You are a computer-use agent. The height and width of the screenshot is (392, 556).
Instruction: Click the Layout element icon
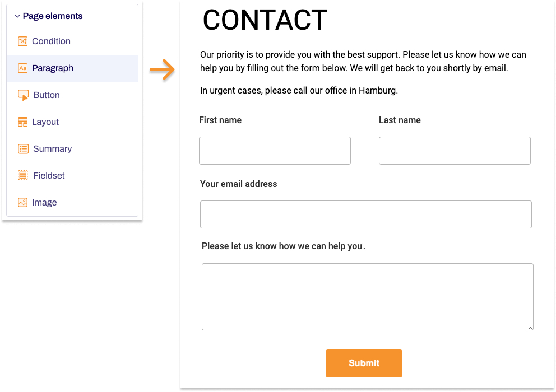click(x=22, y=122)
